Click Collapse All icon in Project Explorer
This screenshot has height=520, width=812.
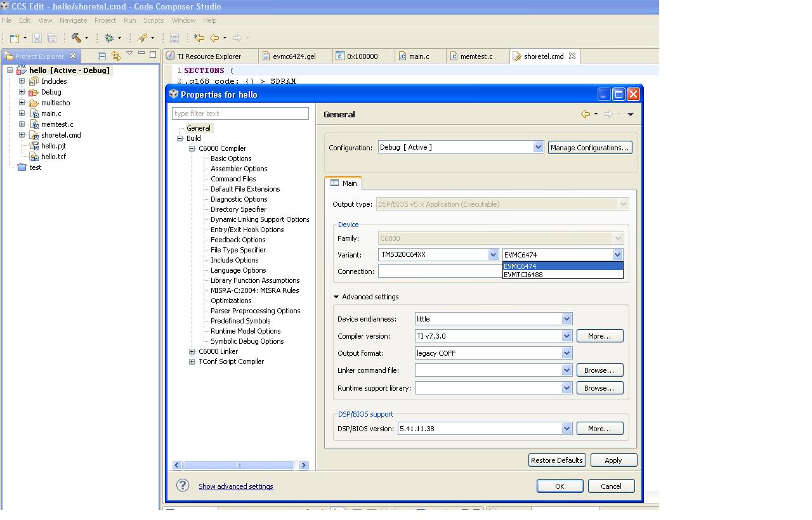click(x=101, y=56)
